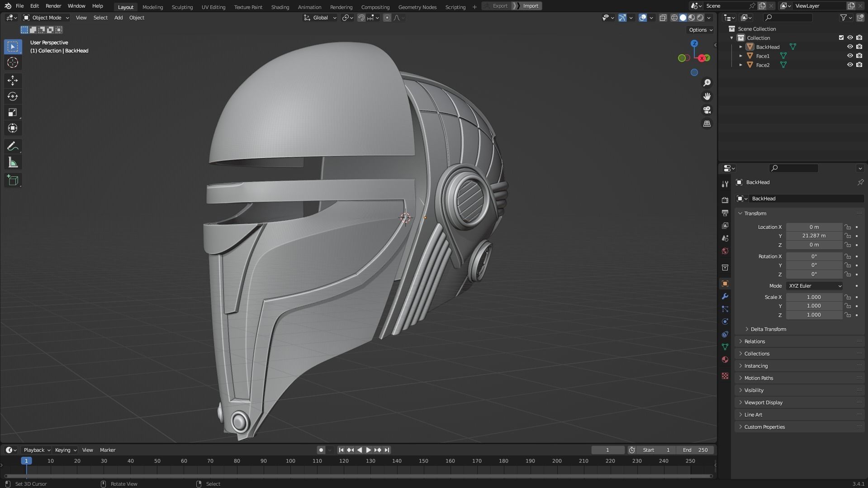Select the Rotate tool

pos(13,96)
